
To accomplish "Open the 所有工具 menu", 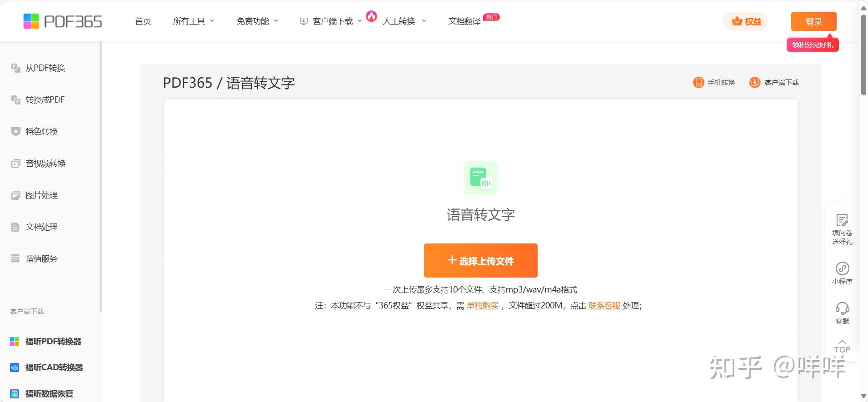I will point(189,21).
